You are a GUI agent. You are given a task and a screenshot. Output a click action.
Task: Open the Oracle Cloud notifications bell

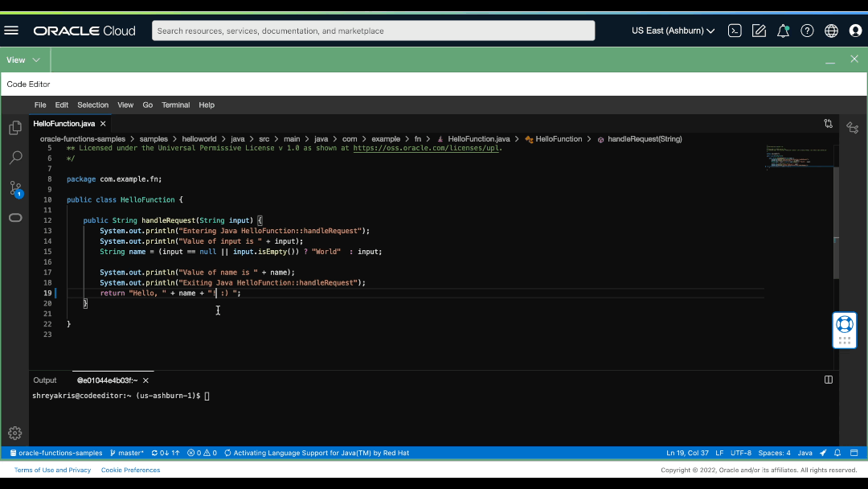[x=783, y=30]
